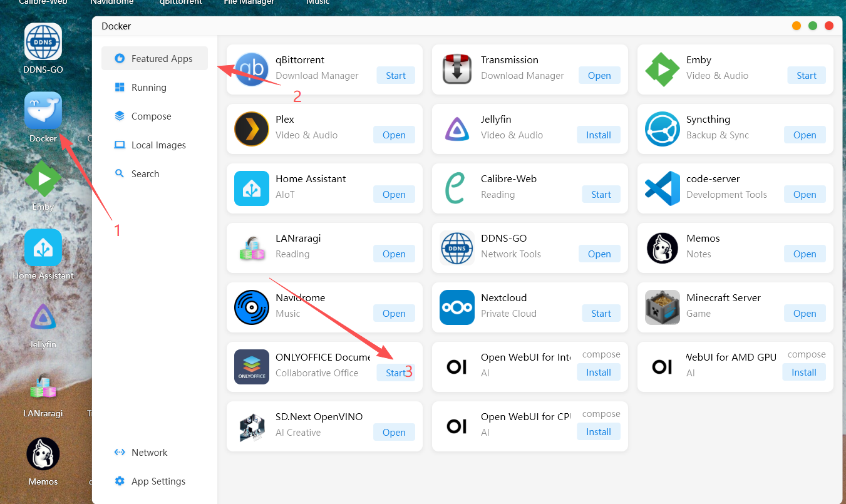Open Syncthing using its Open button

(x=805, y=135)
